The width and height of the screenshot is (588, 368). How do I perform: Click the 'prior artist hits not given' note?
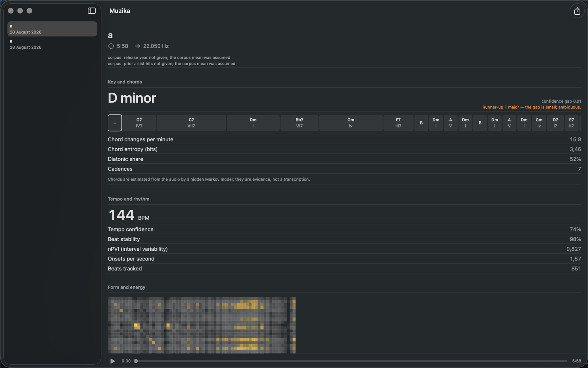click(172, 64)
